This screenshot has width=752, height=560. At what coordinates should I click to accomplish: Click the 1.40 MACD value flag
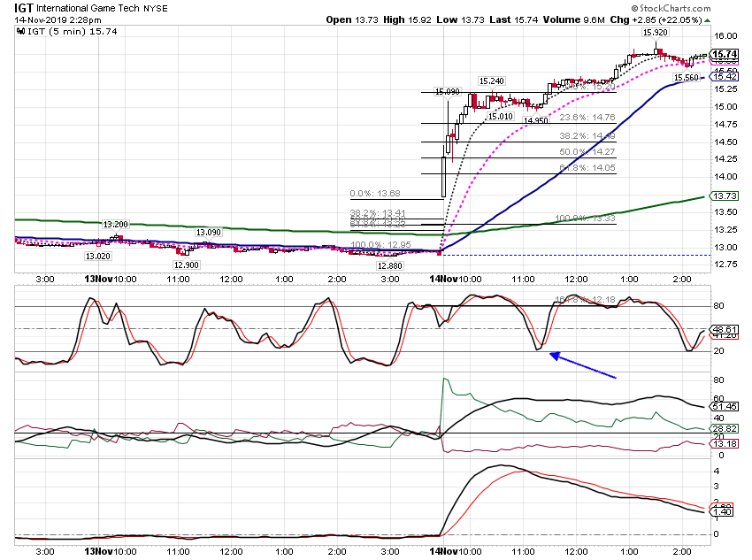tap(722, 512)
